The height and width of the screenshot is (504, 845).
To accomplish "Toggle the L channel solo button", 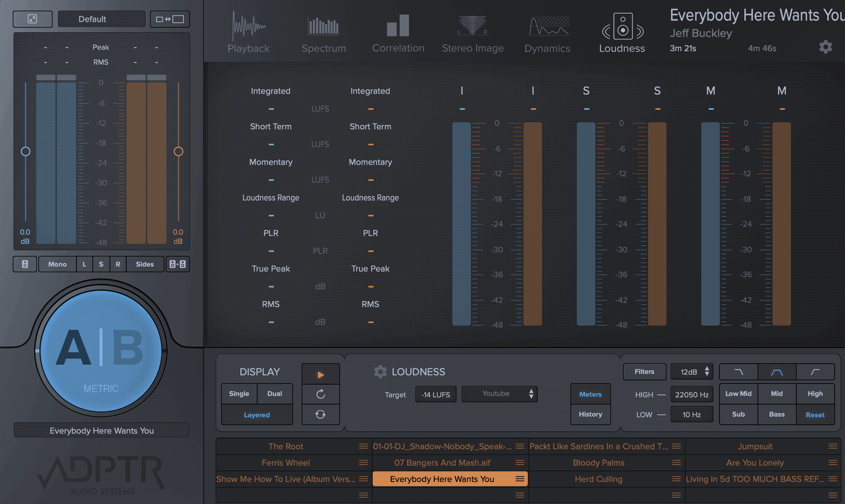I will tap(84, 264).
